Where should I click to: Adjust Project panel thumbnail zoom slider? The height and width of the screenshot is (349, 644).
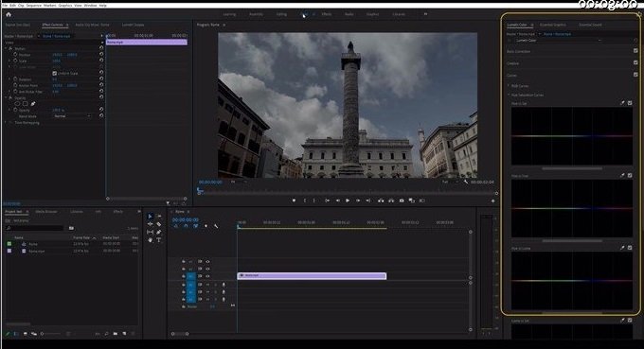click(50, 334)
